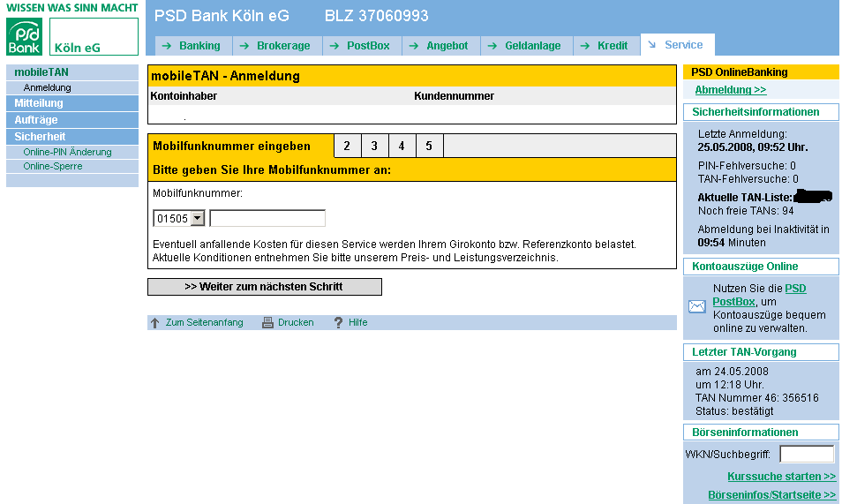Select the Service tab
Viewport: 842px width, 504px height.
point(678,45)
